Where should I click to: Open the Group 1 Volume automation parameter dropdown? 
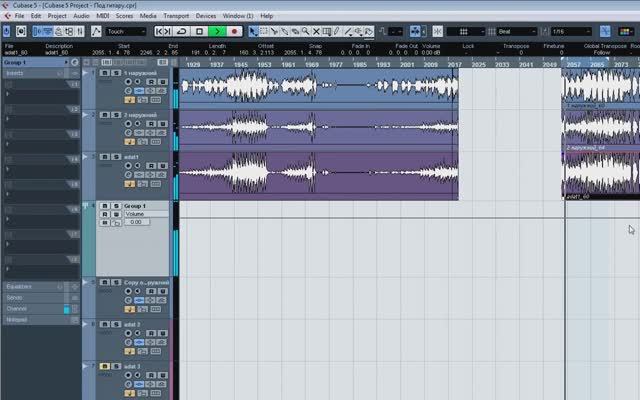click(146, 214)
